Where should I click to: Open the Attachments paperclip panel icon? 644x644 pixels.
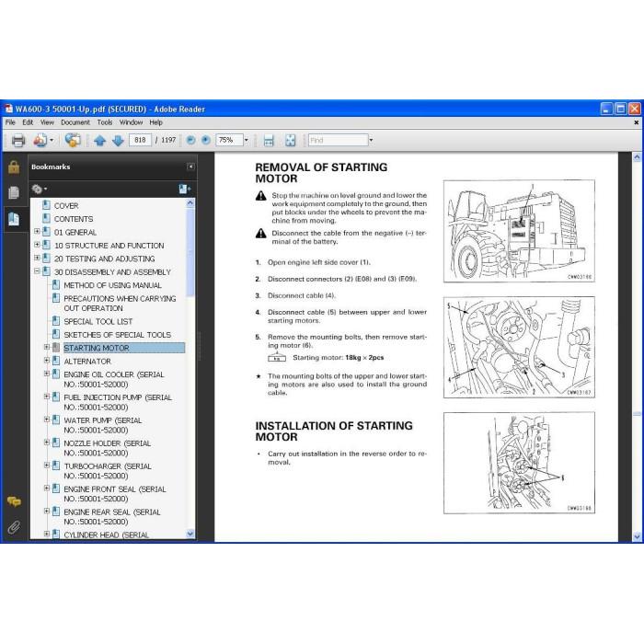click(x=14, y=527)
